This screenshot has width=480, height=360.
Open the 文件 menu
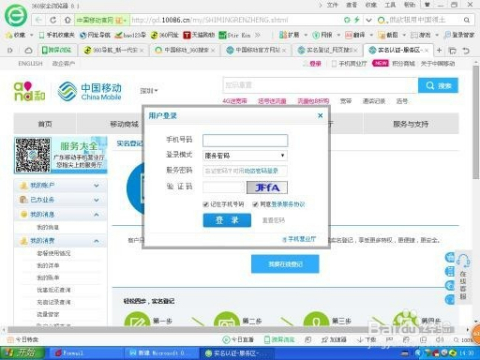point(332,5)
